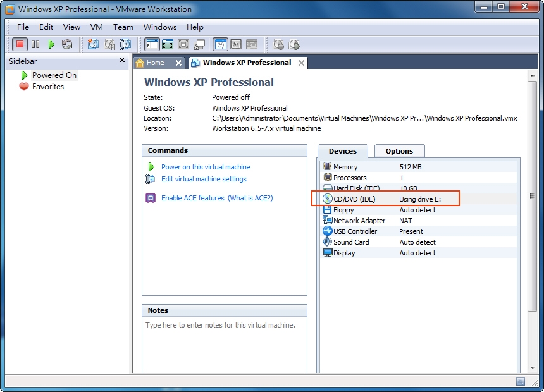Click the Commands panel header
Viewport: 544px width, 392px height.
click(225, 150)
